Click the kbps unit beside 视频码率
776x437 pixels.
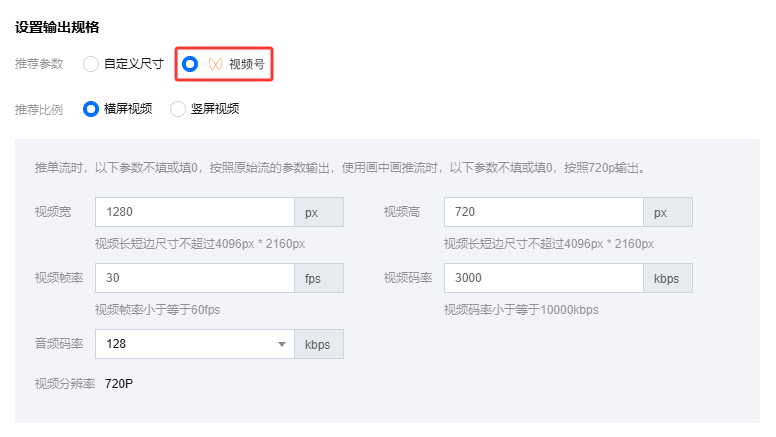pos(667,278)
